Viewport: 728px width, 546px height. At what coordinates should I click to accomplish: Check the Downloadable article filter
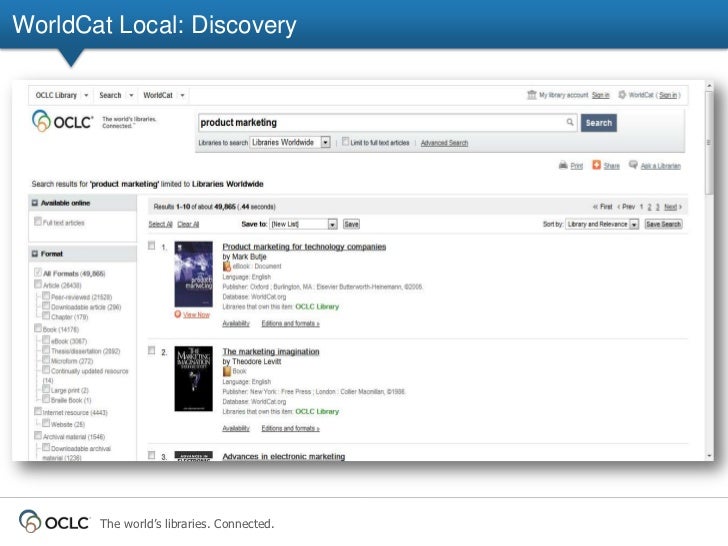click(x=46, y=306)
